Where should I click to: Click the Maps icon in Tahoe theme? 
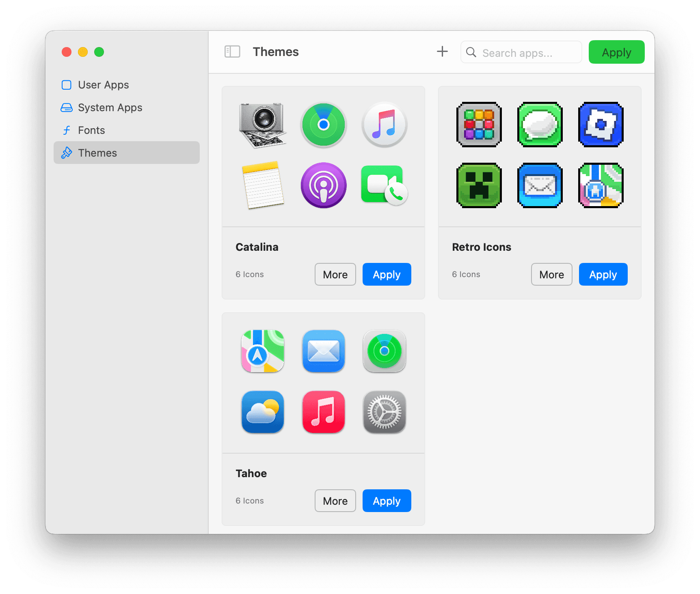coord(263,351)
